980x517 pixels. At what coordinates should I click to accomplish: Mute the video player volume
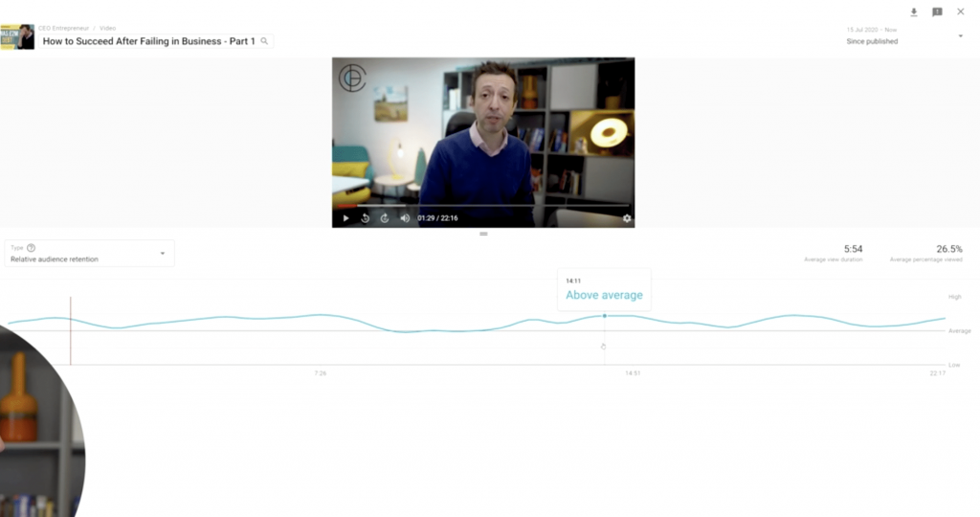pyautogui.click(x=405, y=218)
